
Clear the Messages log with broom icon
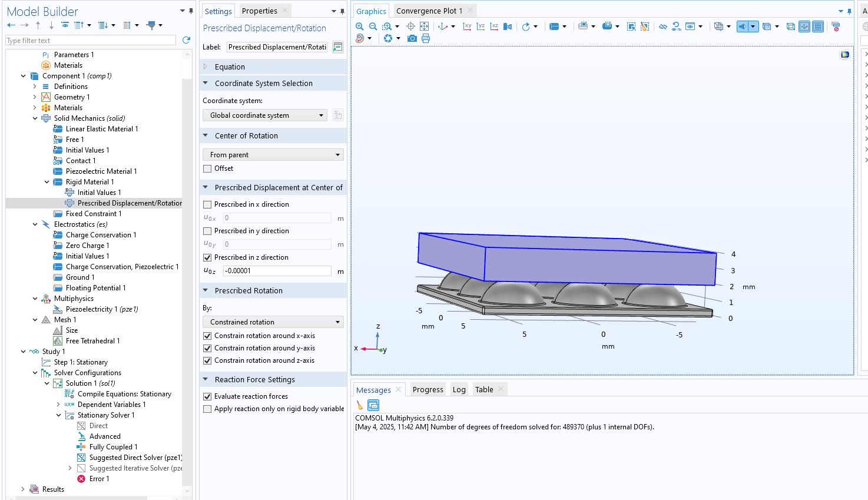click(360, 405)
